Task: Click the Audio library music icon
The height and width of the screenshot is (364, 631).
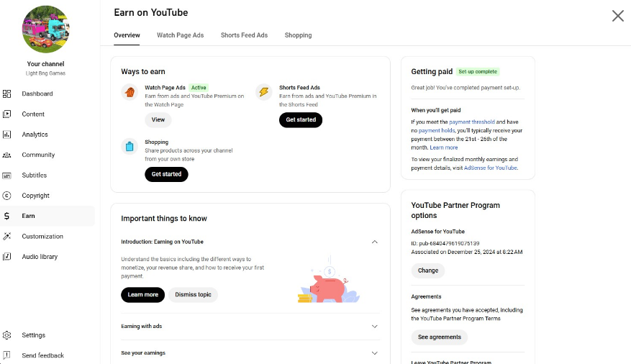Action: pyautogui.click(x=7, y=257)
